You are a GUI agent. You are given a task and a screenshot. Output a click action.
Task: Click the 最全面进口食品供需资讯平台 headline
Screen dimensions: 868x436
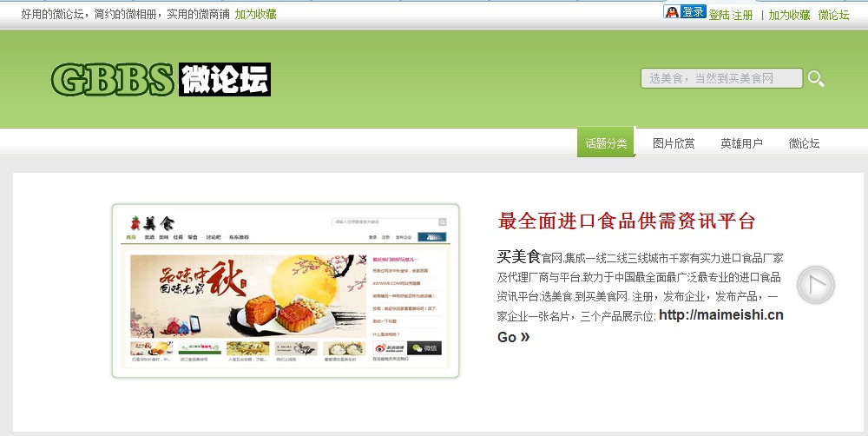click(627, 221)
